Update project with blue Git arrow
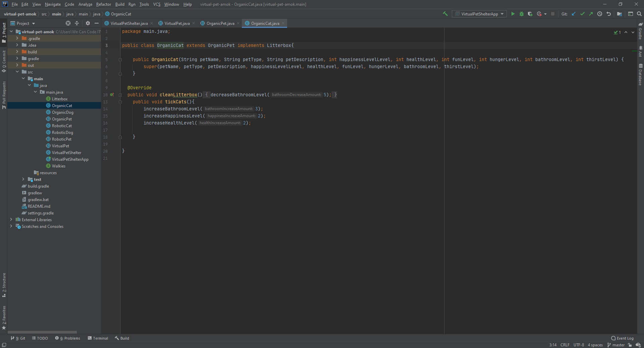The height and width of the screenshot is (348, 644). [x=574, y=14]
